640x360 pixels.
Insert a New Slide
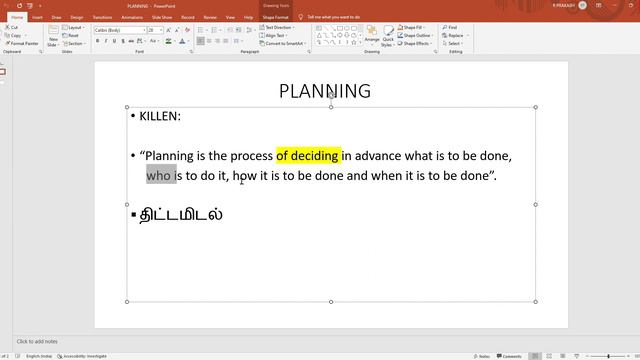tap(53, 36)
